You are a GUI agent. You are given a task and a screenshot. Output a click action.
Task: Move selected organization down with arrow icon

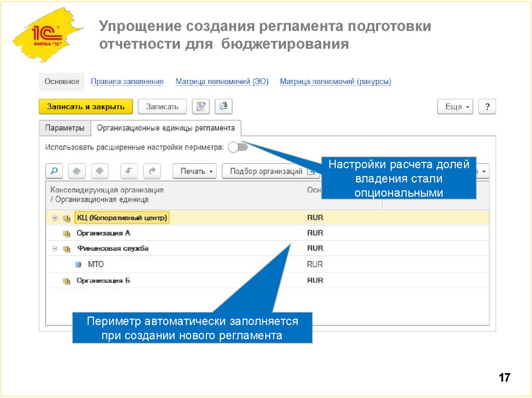[x=99, y=170]
